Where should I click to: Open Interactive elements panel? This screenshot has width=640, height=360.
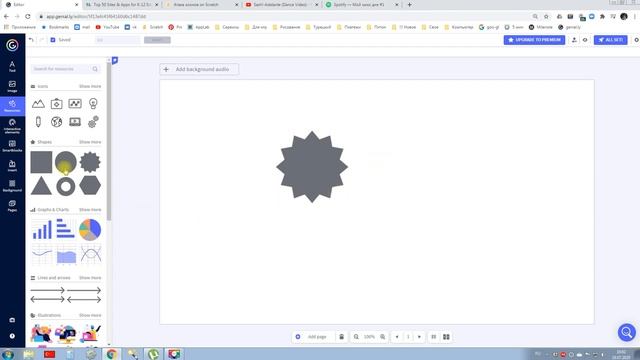pos(12,126)
